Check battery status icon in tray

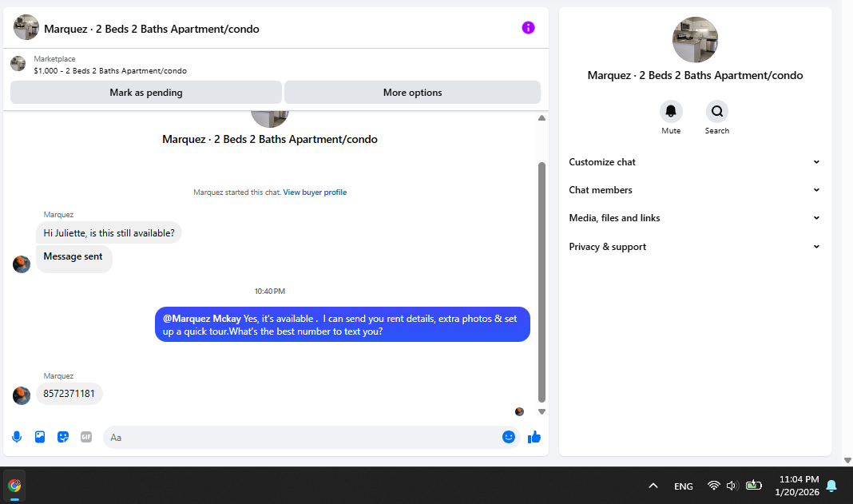click(753, 486)
